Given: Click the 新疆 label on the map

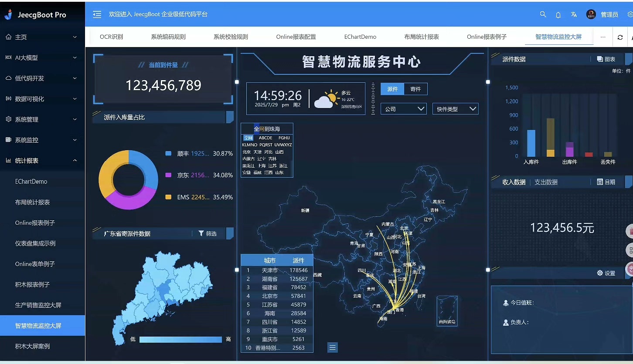Looking at the screenshot, I should coord(305,211).
